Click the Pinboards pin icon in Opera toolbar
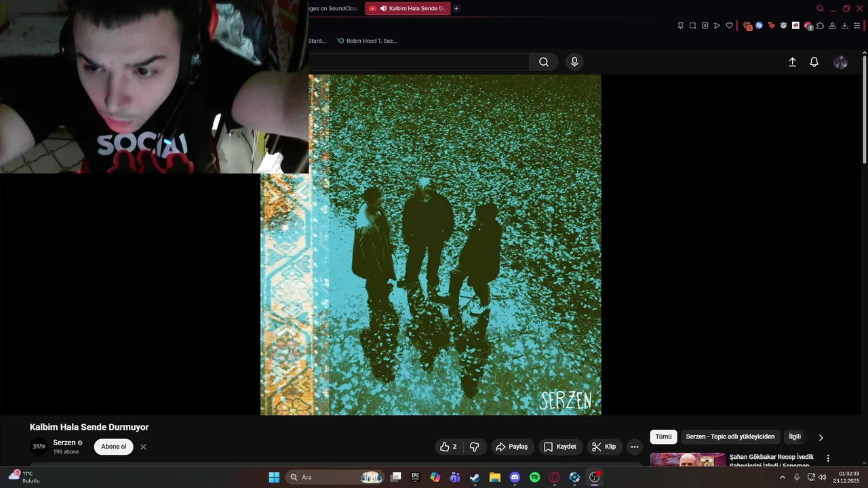The image size is (868, 488). coord(680,26)
